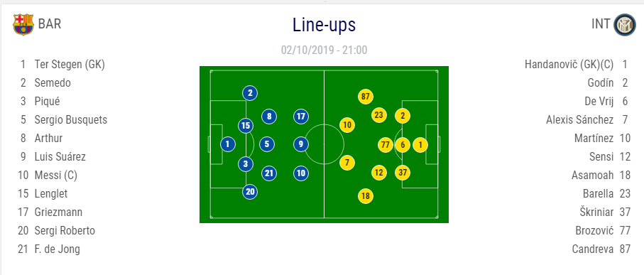Click the match date 02/10/2019 - 21:00
This screenshot has width=644, height=275.
point(324,50)
